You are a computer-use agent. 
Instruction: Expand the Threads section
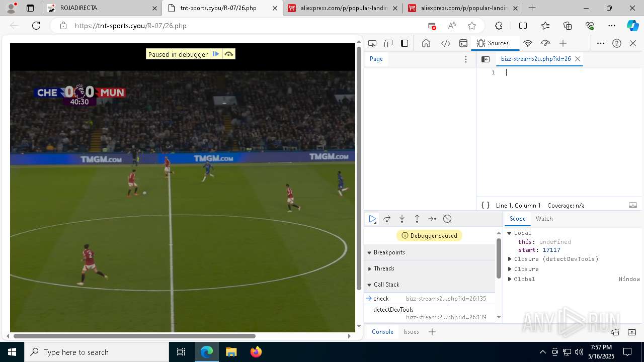430,268
